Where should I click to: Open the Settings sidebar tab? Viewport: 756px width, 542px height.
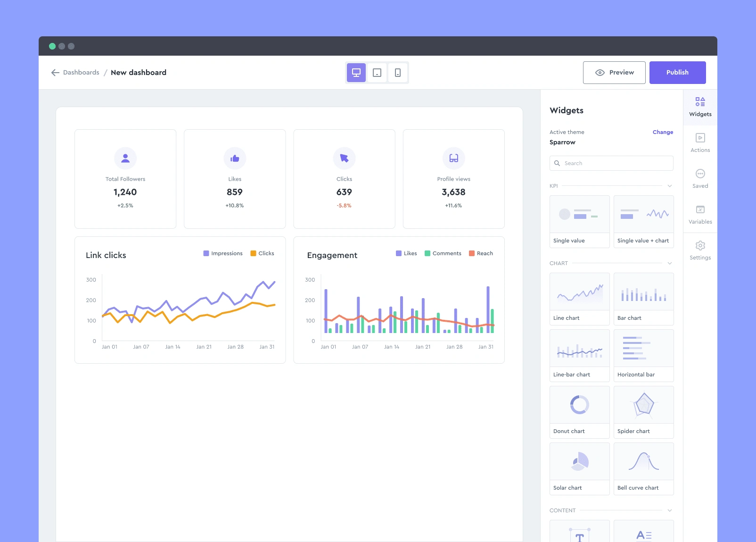pyautogui.click(x=700, y=250)
